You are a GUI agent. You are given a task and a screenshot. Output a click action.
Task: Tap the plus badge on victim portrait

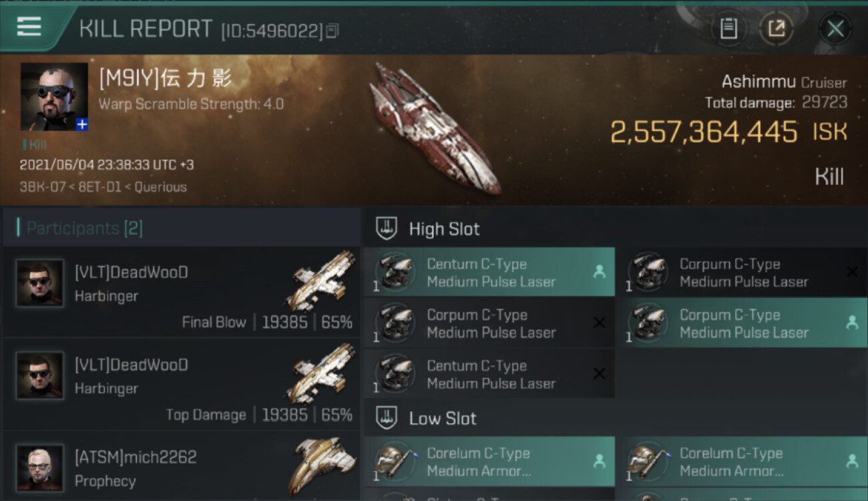pyautogui.click(x=81, y=124)
